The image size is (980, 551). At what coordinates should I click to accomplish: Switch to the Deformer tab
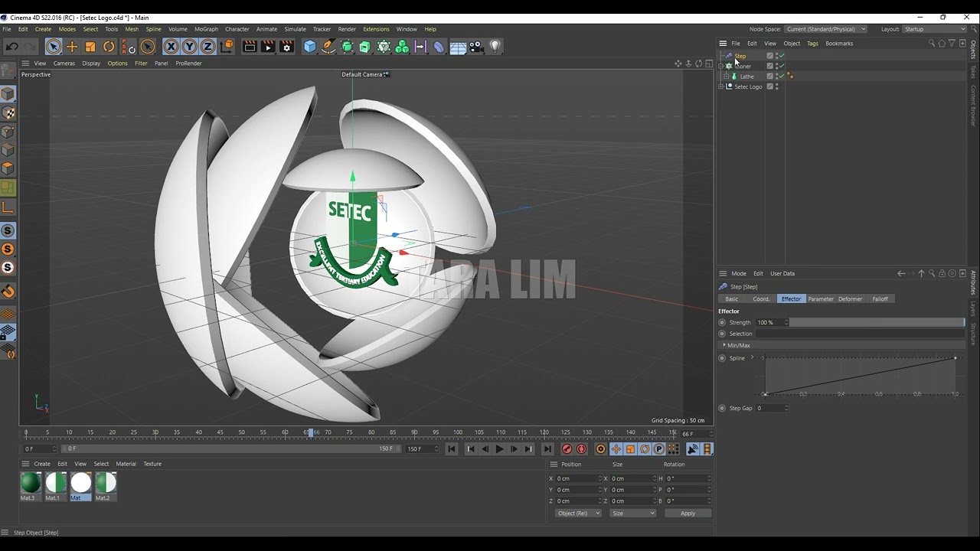851,299
